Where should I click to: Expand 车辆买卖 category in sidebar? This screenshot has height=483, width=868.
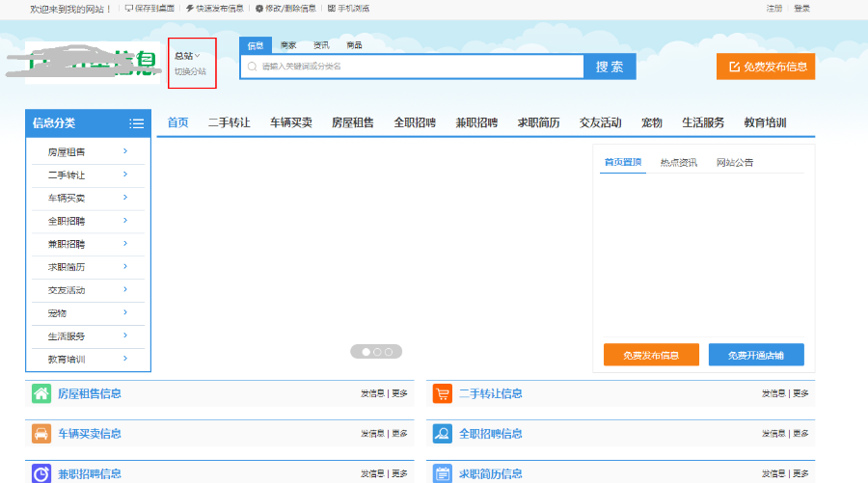88,198
